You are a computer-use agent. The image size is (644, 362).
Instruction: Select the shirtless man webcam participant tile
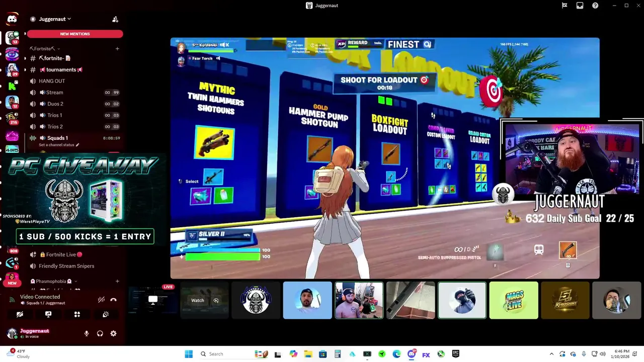pyautogui.click(x=359, y=301)
